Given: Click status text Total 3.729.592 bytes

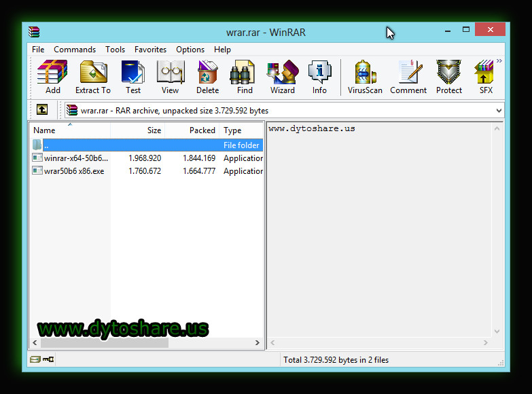Looking at the screenshot, I should pos(336,360).
